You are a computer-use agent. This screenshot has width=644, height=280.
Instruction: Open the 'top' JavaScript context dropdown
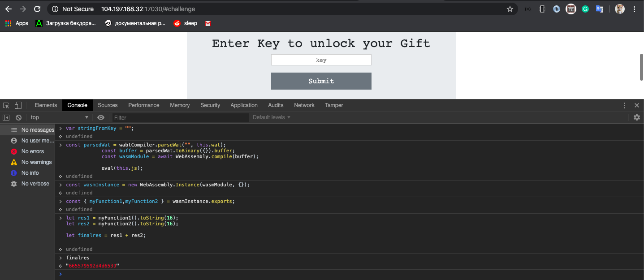60,117
